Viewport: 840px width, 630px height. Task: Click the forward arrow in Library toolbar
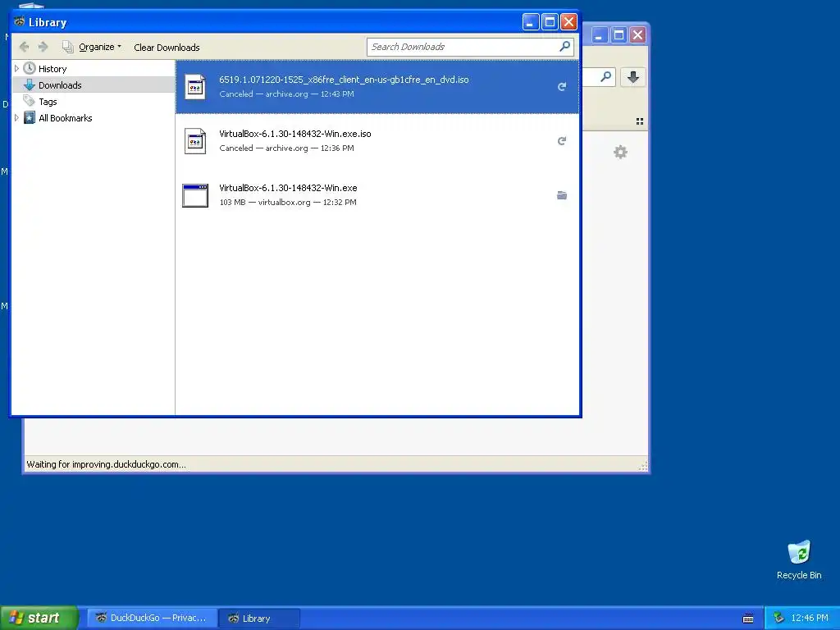[x=43, y=47]
